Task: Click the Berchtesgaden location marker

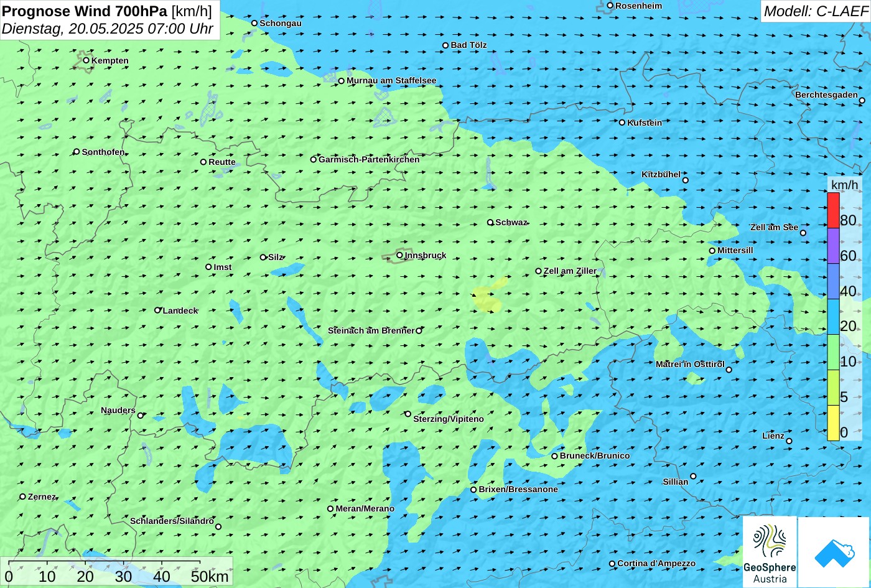Action: (862, 101)
